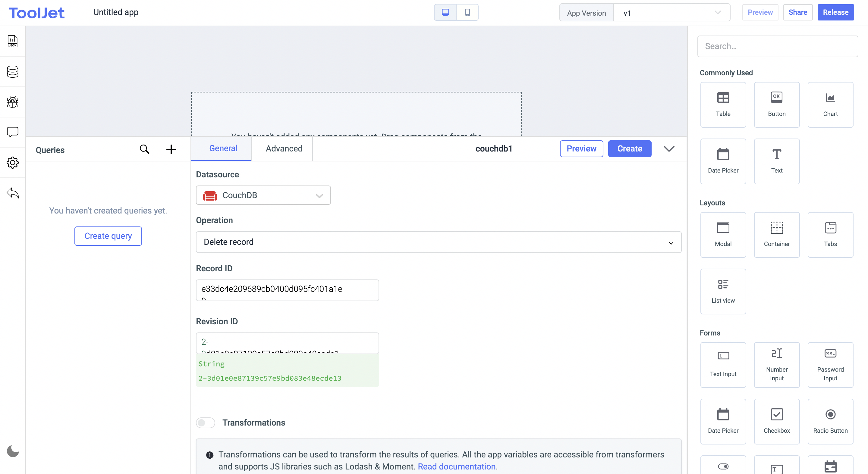Open the CouchDB datasource dropdown
Viewport: 868px width, 474px height.
263,195
